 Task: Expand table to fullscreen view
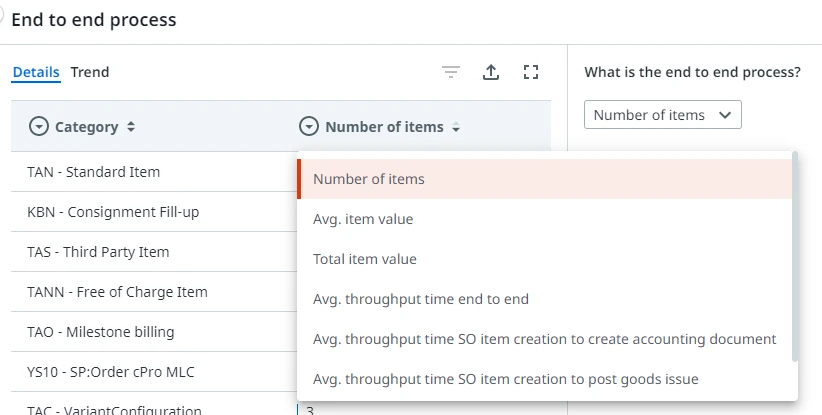point(531,72)
